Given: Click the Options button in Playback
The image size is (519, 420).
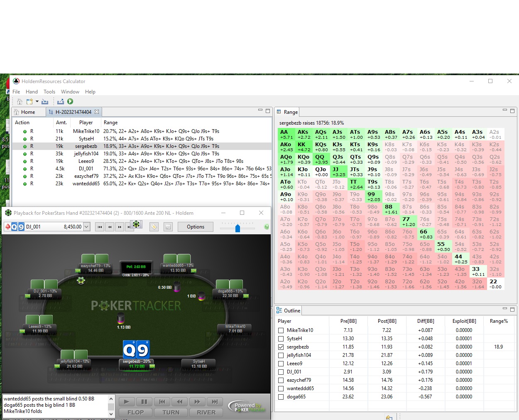Looking at the screenshot, I should (x=196, y=227).
